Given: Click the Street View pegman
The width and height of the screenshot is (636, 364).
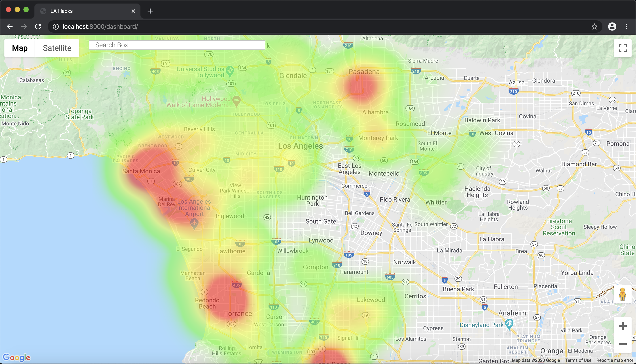Looking at the screenshot, I should (623, 294).
